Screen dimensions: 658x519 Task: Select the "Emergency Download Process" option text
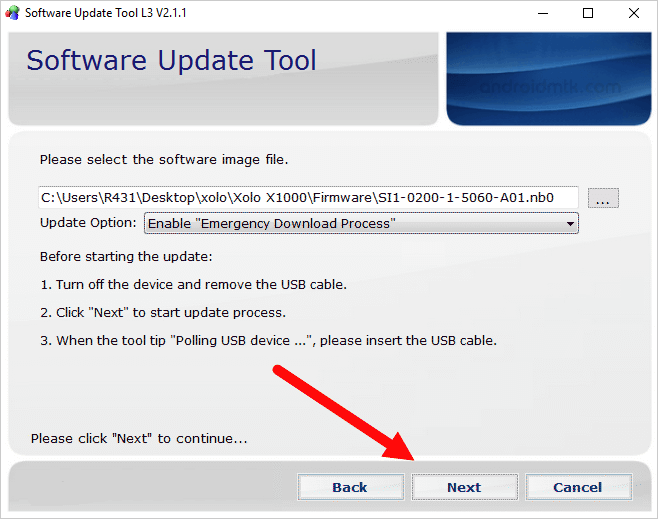tap(271, 223)
